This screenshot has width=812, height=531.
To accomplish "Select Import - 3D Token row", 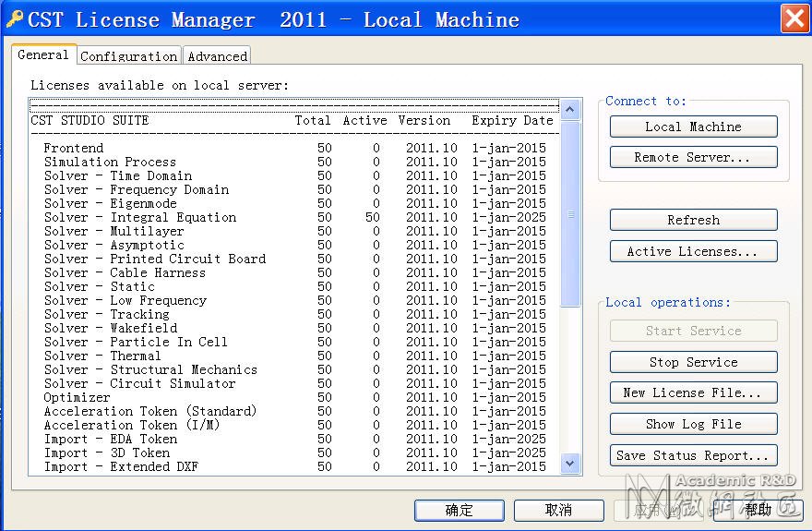I will (x=294, y=453).
